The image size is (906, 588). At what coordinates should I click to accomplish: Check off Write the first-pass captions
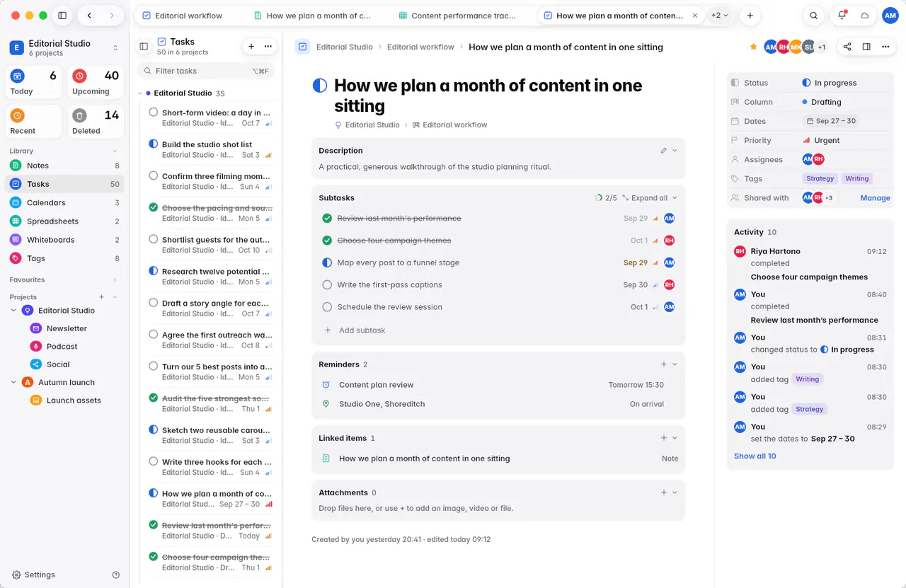pyautogui.click(x=327, y=285)
